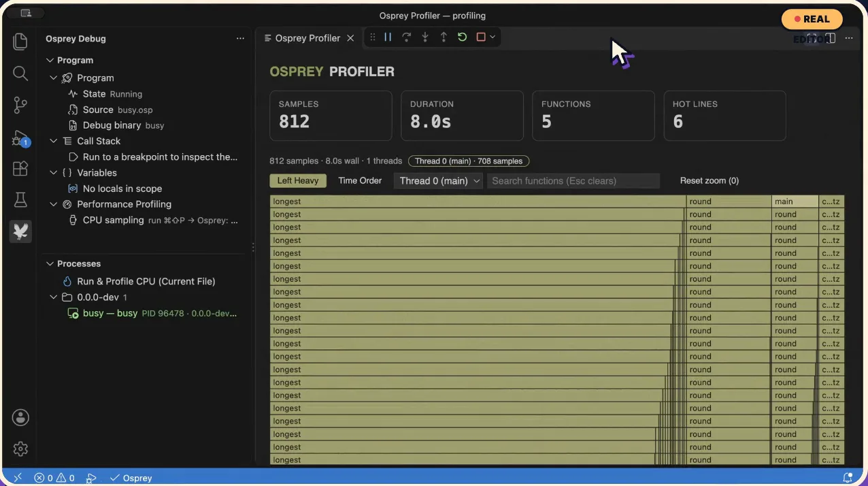The width and height of the screenshot is (868, 486).
Task: Collapse the Call Stack node
Action: pyautogui.click(x=54, y=141)
